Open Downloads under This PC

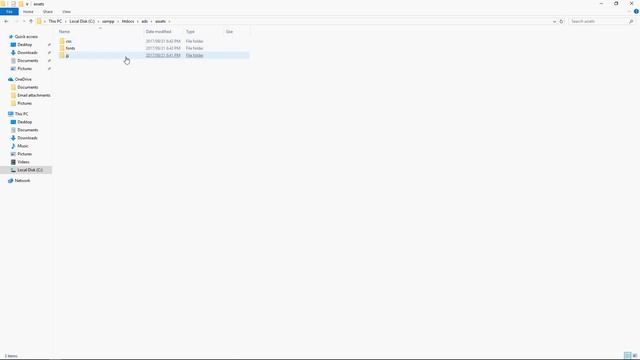pyautogui.click(x=27, y=138)
